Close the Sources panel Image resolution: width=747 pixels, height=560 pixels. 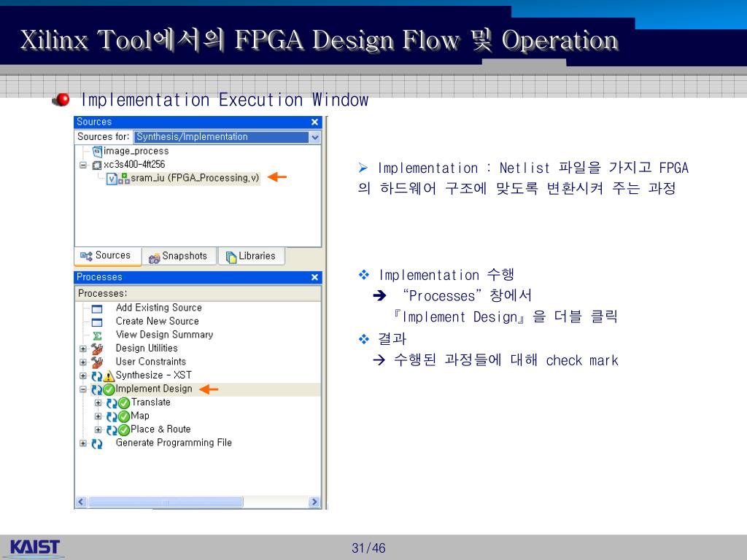coord(314,122)
